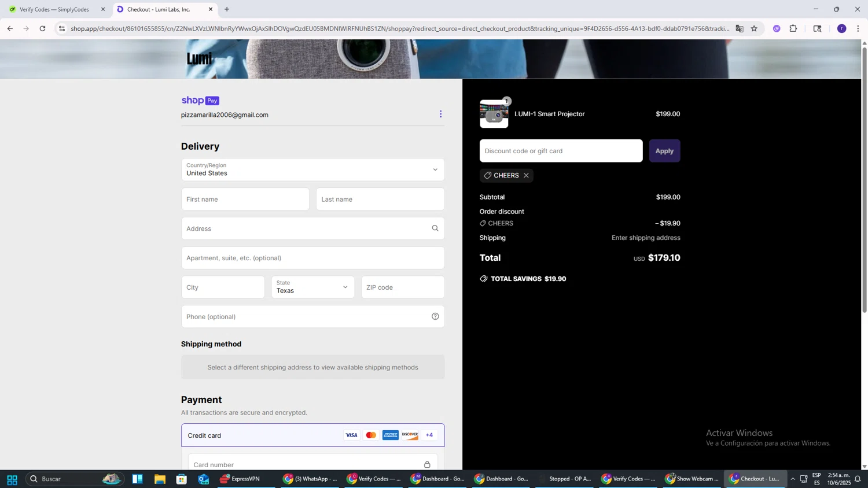Viewport: 868px width, 488px height.
Task: Click the Discount code or gift card field
Action: tap(561, 151)
